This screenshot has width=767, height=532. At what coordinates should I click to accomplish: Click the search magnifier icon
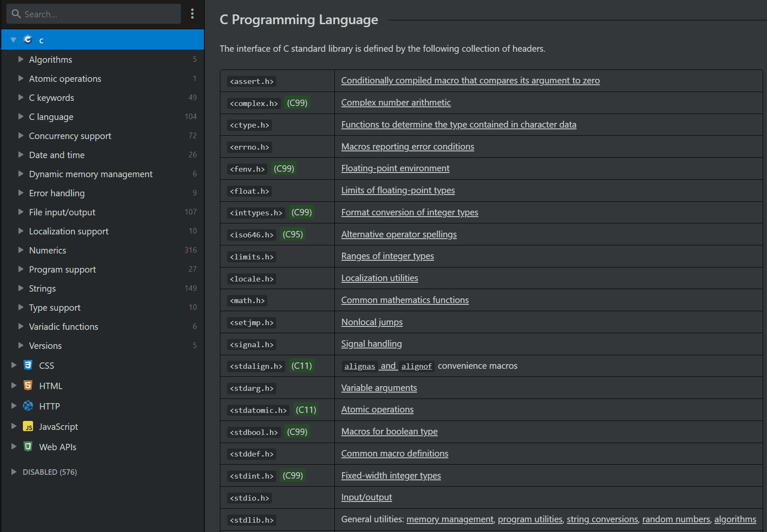[16, 14]
